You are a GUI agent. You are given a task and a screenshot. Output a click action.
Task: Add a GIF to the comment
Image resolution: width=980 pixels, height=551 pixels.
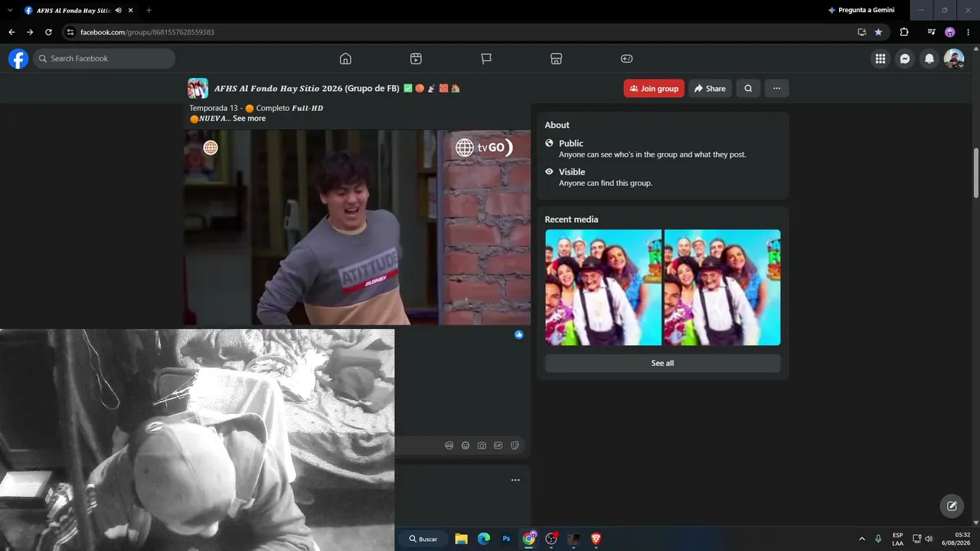click(498, 445)
